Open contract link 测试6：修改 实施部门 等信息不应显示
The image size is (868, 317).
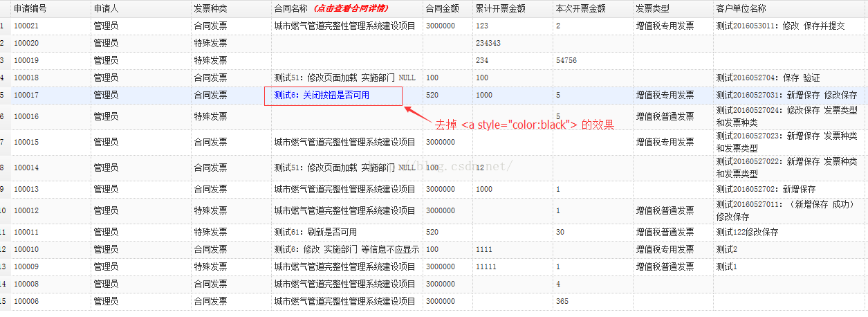pyautogui.click(x=347, y=249)
